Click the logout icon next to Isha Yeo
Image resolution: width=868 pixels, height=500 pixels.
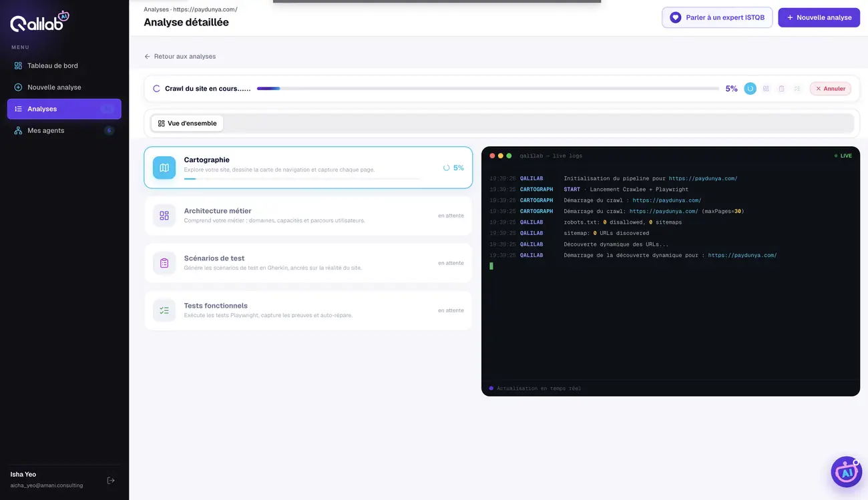tap(111, 480)
